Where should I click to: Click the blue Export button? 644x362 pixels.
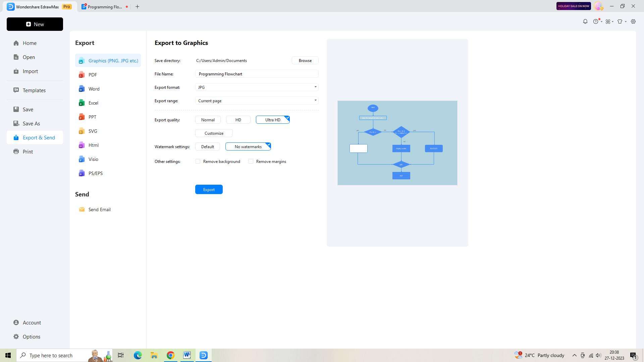coord(209,189)
